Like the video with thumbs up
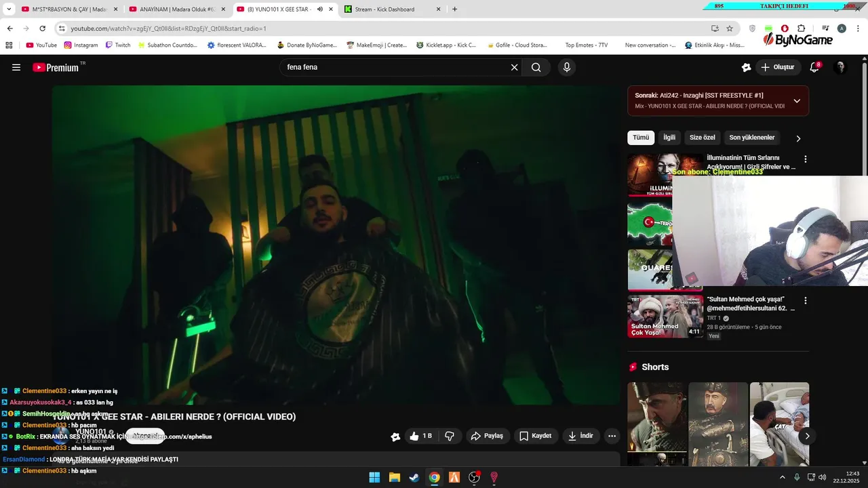The width and height of the screenshot is (868, 488). pos(420,436)
